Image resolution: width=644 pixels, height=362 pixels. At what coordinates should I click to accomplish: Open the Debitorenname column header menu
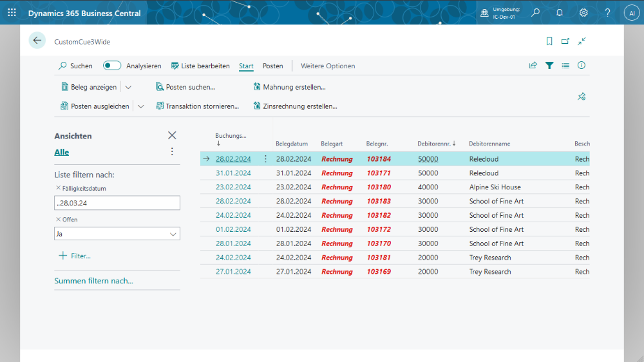click(x=489, y=144)
